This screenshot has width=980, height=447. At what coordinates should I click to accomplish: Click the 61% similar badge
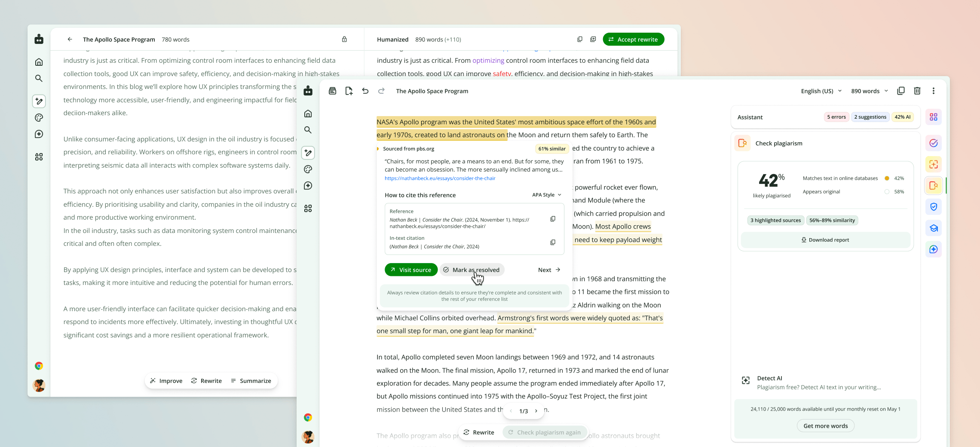552,149
